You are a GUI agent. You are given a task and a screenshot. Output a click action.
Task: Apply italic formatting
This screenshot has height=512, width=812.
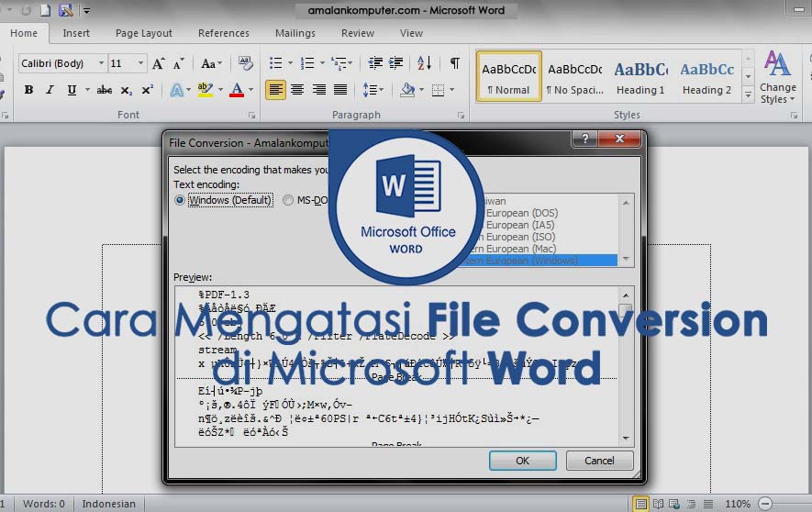coord(50,90)
